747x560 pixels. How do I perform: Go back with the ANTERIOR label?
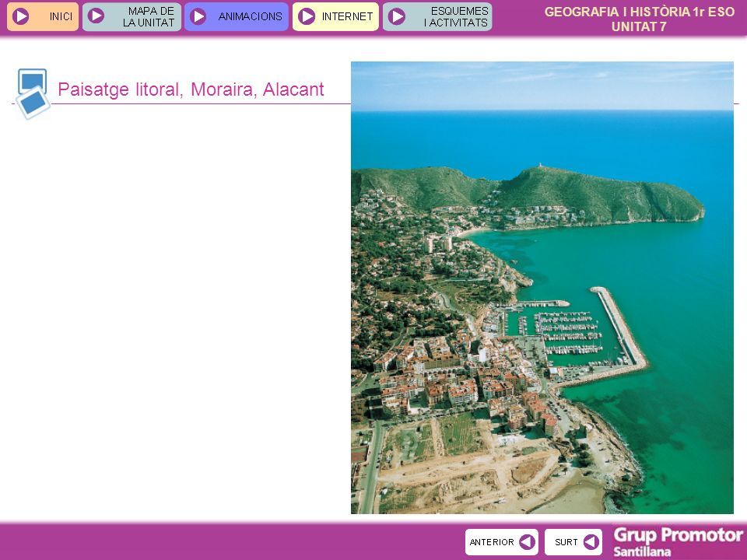tap(492, 542)
